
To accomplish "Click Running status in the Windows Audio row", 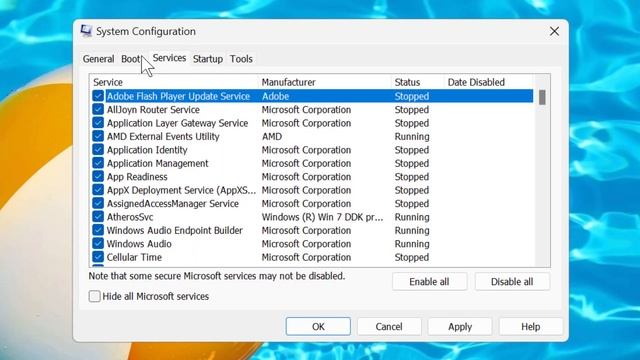I will click(x=412, y=244).
